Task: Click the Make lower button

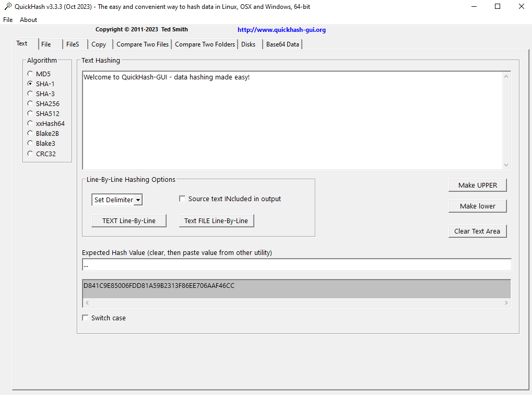Action: 477,206
